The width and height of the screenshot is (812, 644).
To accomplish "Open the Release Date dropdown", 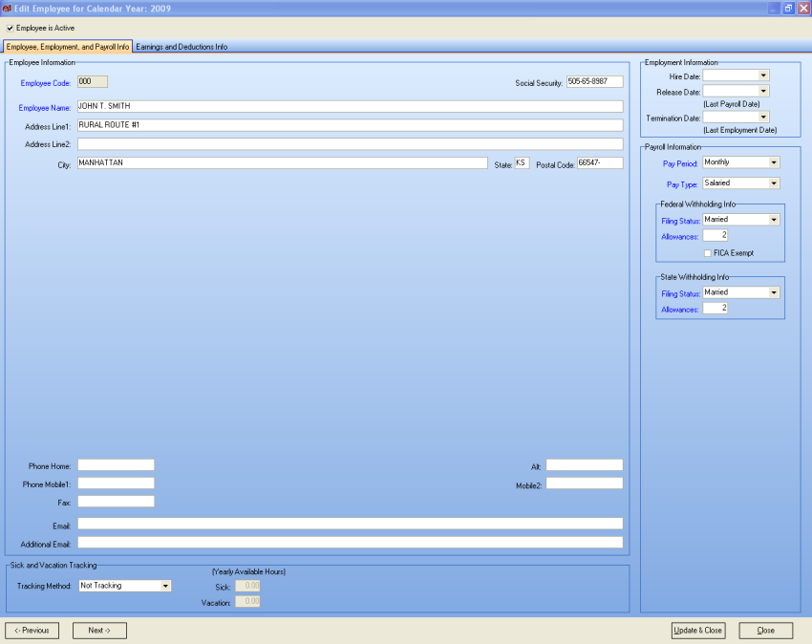I will [x=763, y=91].
